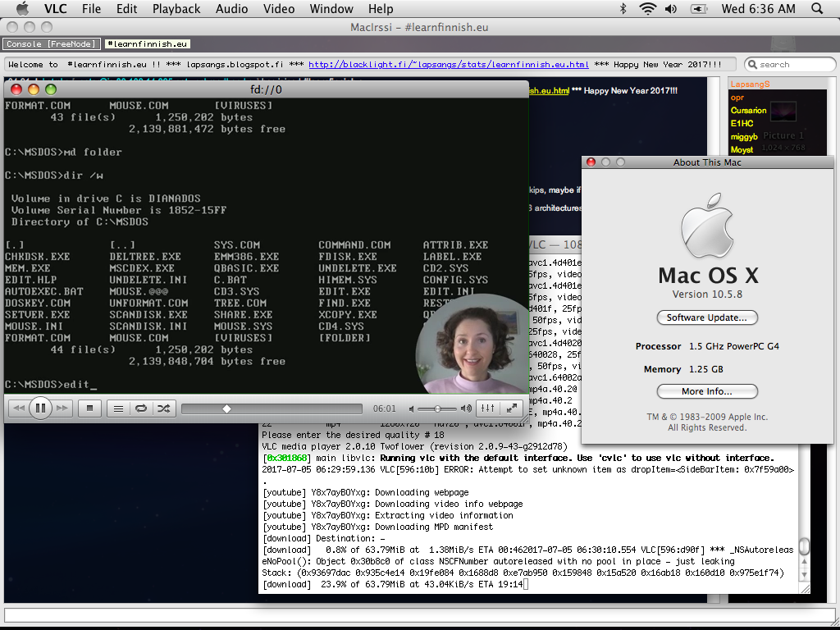Select the Console [FreeNode] tab
This screenshot has height=630, width=840.
click(x=52, y=44)
